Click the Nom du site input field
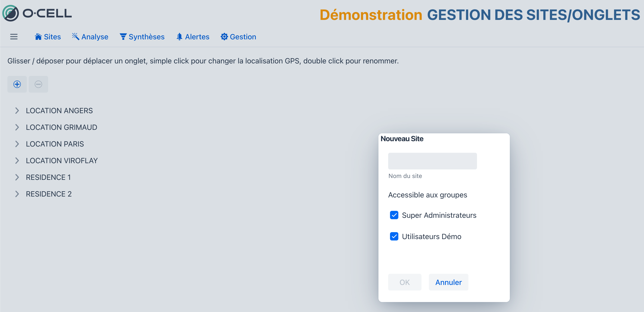This screenshot has width=644, height=312. 432,161
